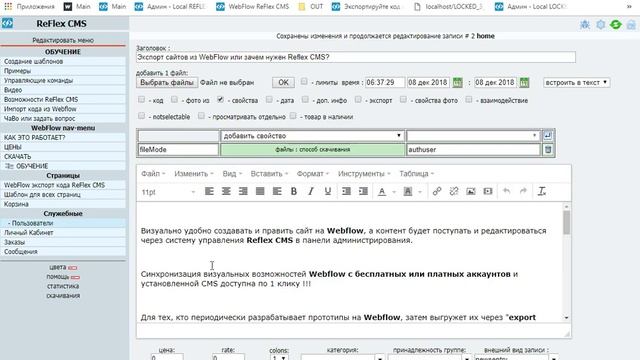Center align text in editor
Image resolution: width=640 pixels, height=360 pixels.
tap(226, 191)
